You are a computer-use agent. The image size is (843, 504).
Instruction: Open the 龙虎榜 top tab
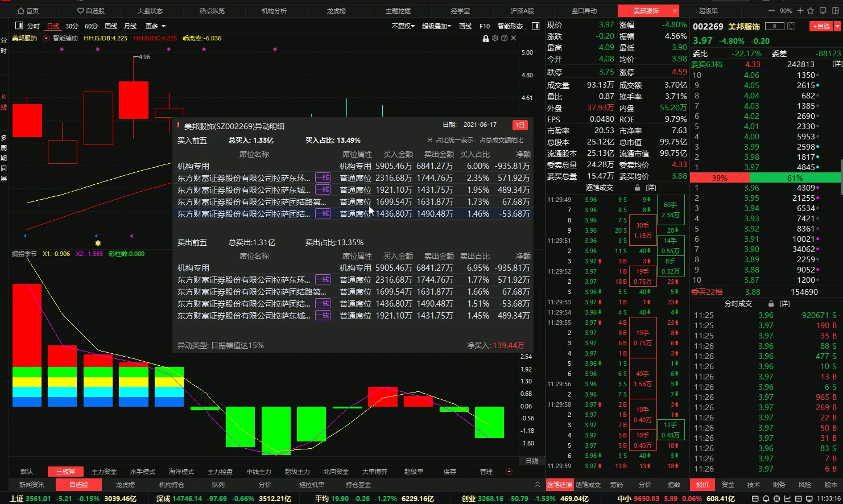point(336,11)
